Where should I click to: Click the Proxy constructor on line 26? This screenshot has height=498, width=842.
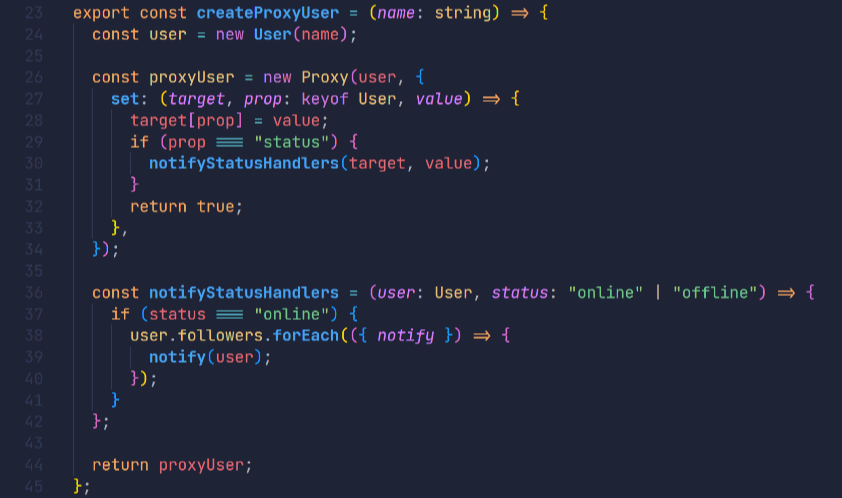(x=324, y=77)
